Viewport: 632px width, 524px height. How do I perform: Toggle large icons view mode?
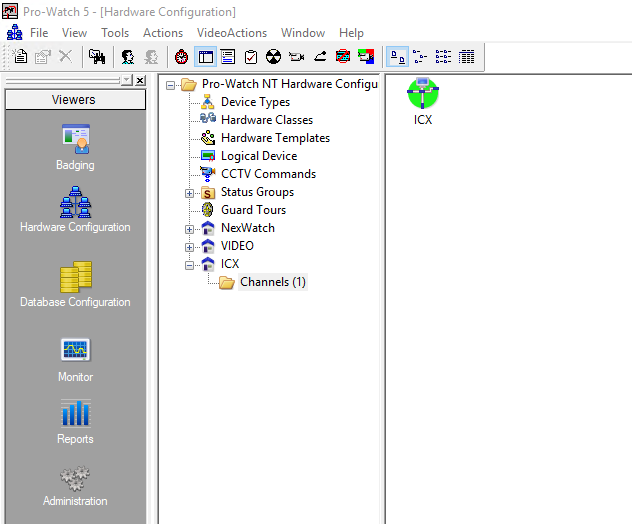point(396,57)
